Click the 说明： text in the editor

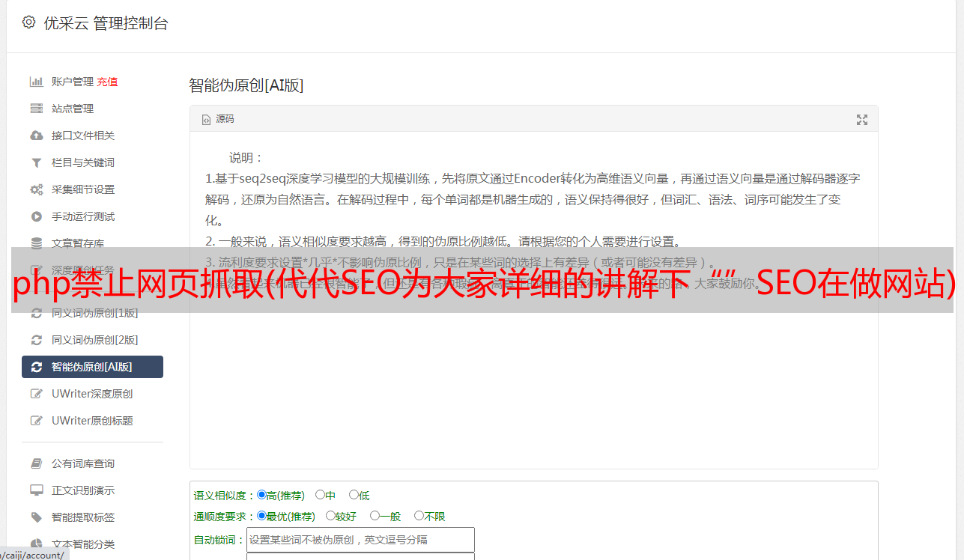point(246,158)
